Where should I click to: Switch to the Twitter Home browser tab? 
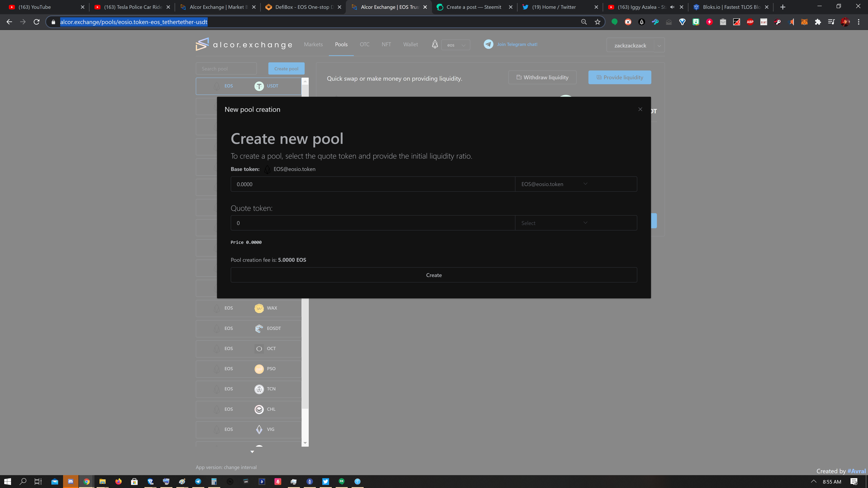coord(560,7)
